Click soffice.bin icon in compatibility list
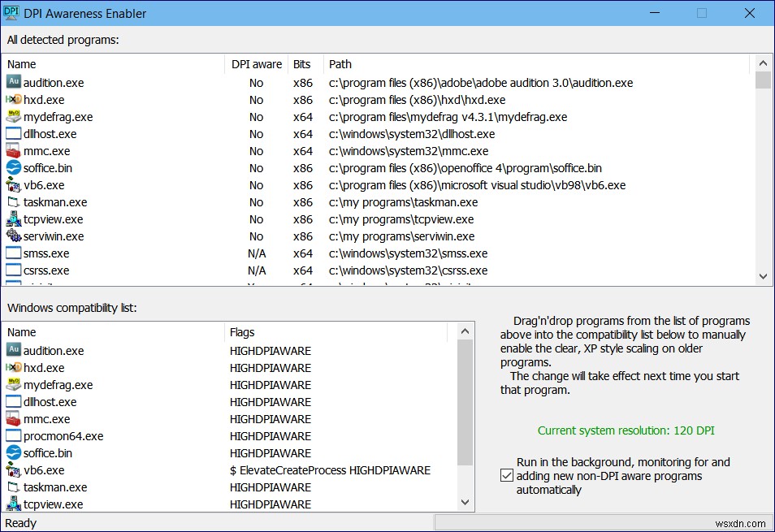775x532 pixels. 13,452
